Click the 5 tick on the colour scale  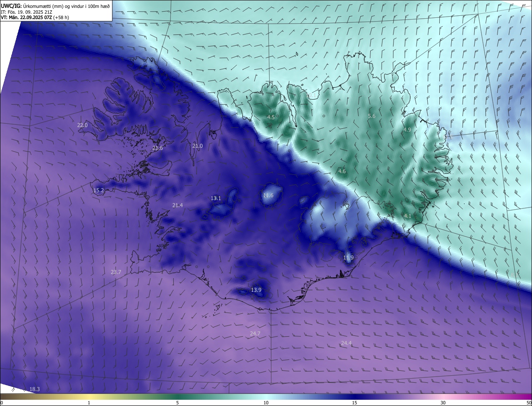177,403
